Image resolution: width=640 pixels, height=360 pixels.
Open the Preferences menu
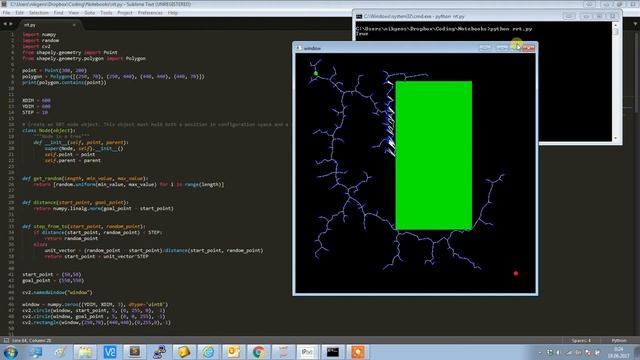pyautogui.click(x=150, y=13)
